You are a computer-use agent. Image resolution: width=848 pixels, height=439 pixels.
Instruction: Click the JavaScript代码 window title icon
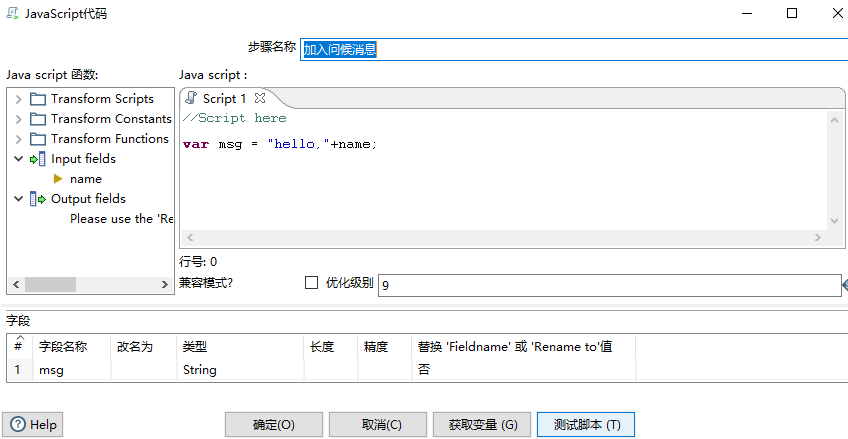click(x=12, y=14)
